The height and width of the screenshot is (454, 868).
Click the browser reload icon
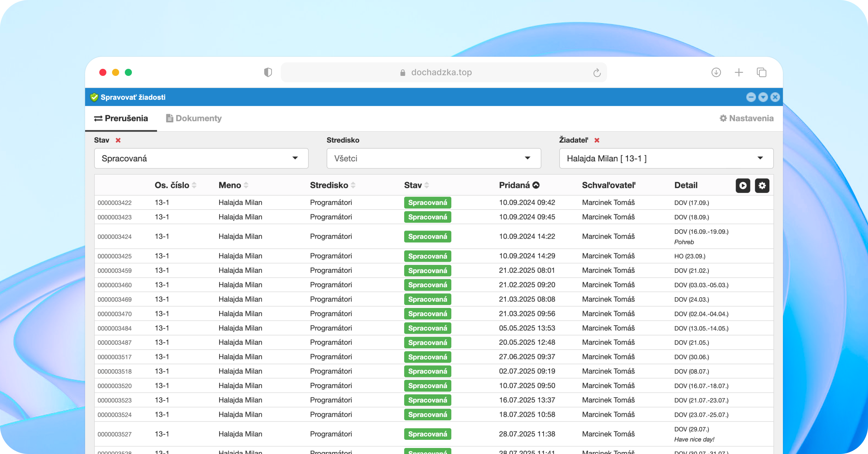597,72
